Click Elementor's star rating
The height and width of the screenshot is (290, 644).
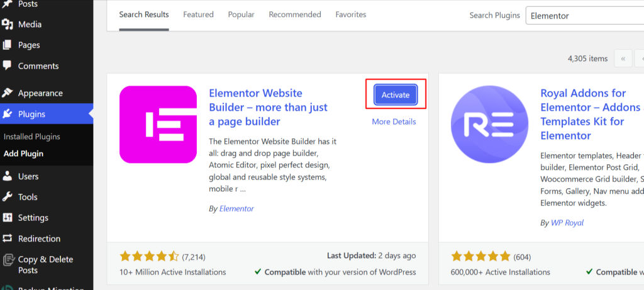149,257
